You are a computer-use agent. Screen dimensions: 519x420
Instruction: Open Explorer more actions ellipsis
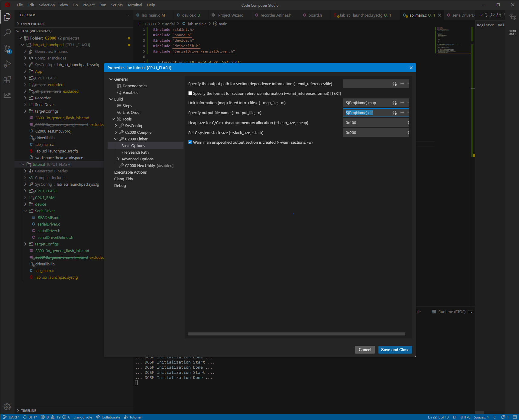click(128, 15)
